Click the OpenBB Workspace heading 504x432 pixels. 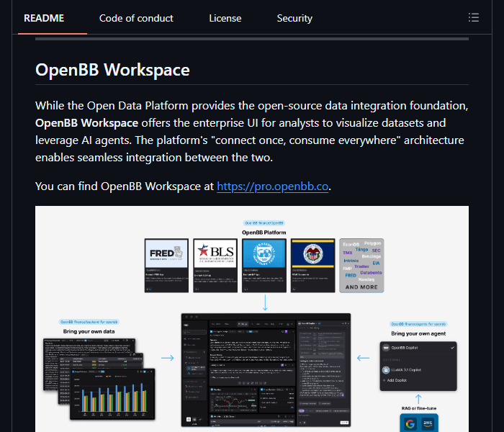[x=112, y=70]
